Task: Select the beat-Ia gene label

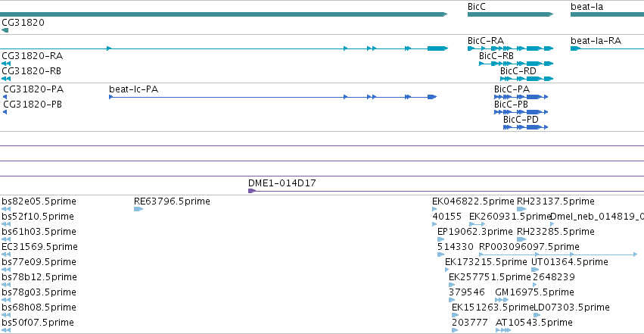Action: [x=587, y=7]
